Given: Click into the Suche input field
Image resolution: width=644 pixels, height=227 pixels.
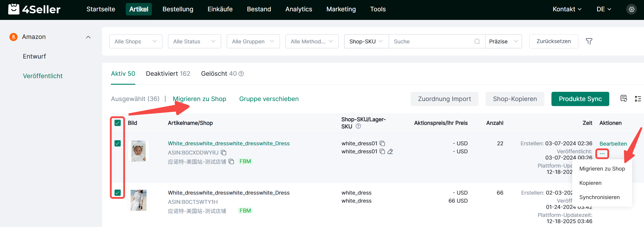Looking at the screenshot, I should [x=432, y=41].
